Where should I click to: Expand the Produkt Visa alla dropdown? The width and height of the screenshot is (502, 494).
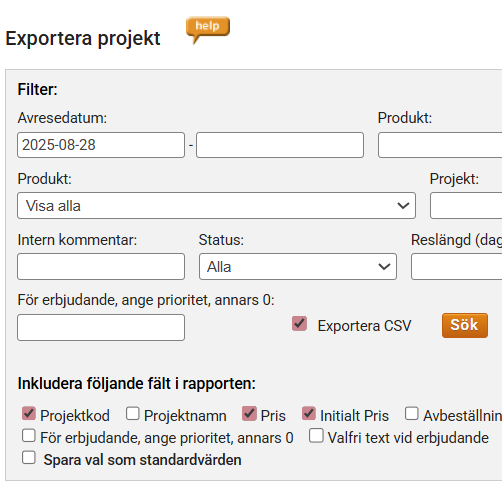(x=216, y=205)
